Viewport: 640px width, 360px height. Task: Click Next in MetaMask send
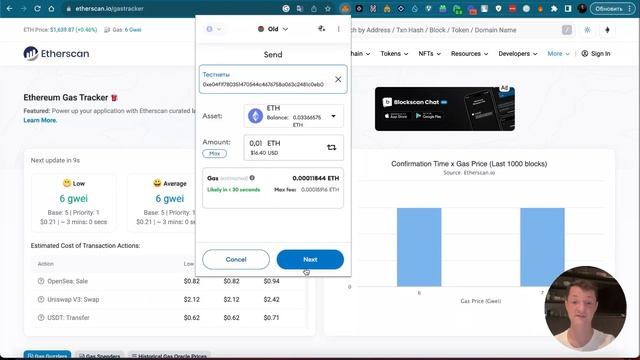point(310,260)
